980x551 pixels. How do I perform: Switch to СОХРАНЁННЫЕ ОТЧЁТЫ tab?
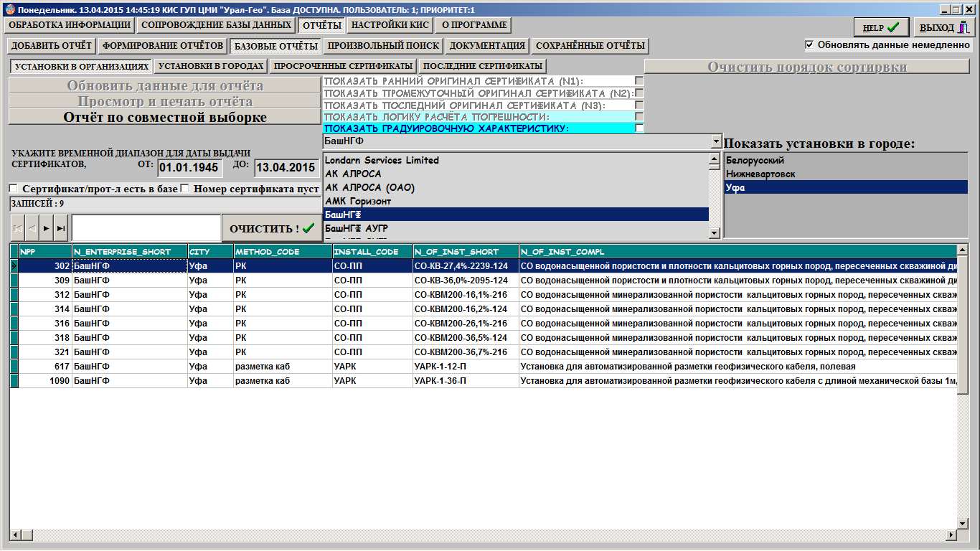click(x=590, y=46)
